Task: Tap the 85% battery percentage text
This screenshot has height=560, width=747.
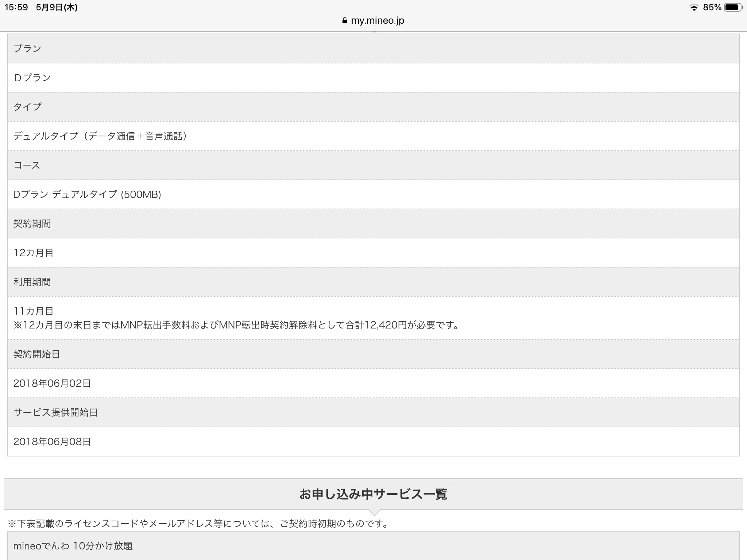Action: pos(712,8)
